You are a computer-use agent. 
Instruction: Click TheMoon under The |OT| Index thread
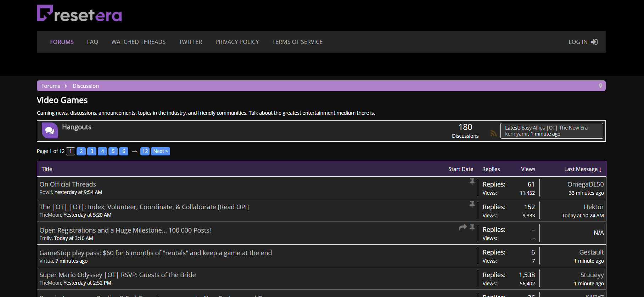point(50,215)
